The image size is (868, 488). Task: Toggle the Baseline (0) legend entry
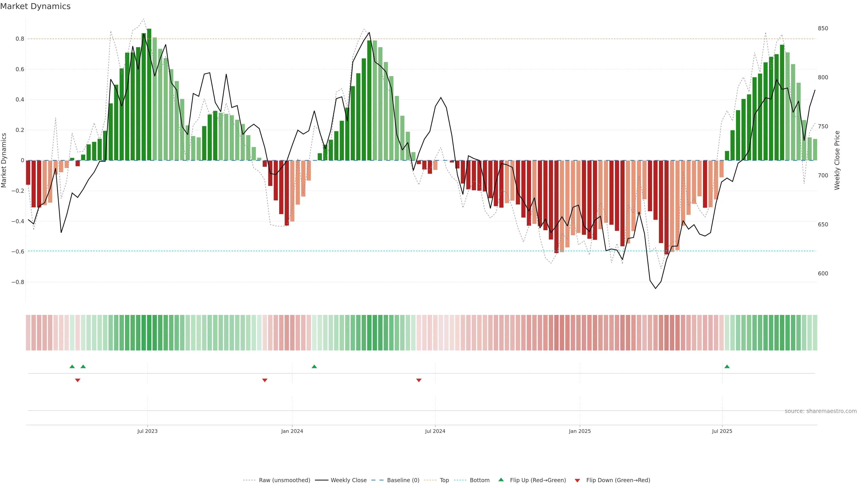tap(403, 480)
